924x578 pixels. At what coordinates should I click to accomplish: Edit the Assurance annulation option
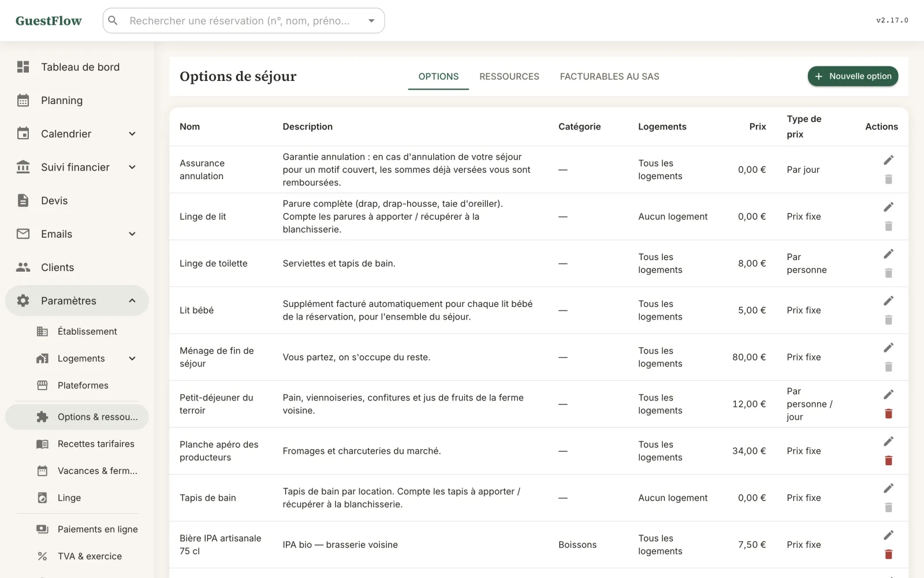(888, 160)
